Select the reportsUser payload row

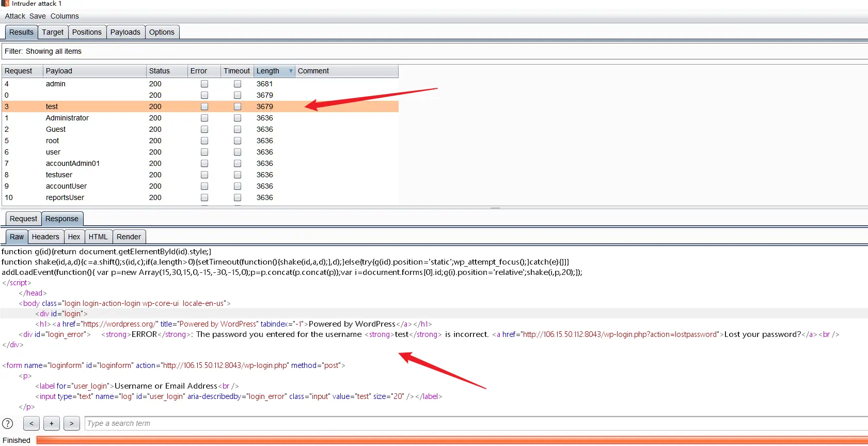pyautogui.click(x=200, y=197)
